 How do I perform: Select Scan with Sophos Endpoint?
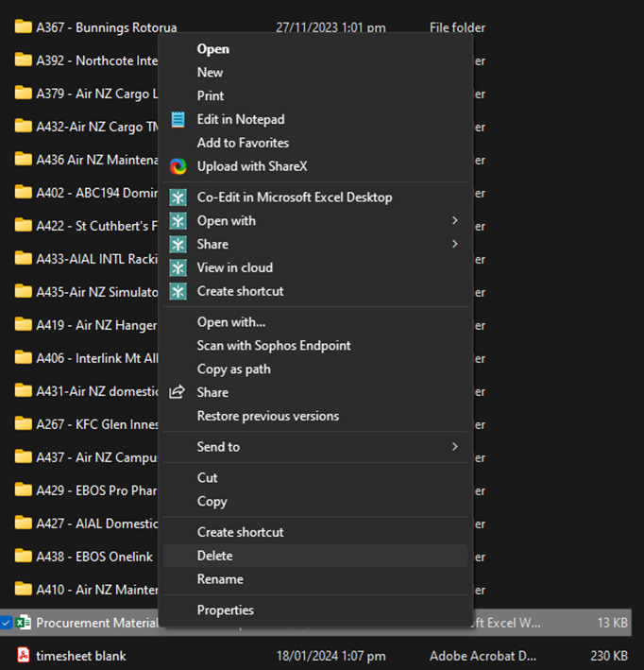click(x=315, y=346)
